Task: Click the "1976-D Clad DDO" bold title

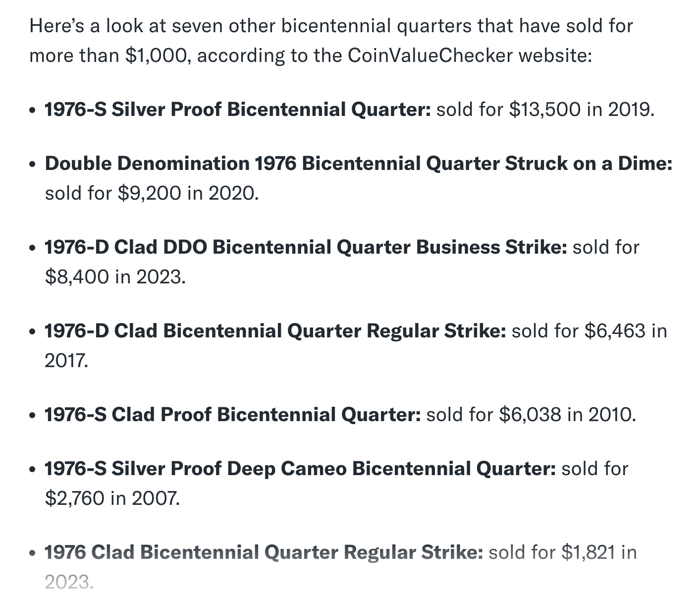Action: [x=126, y=247]
